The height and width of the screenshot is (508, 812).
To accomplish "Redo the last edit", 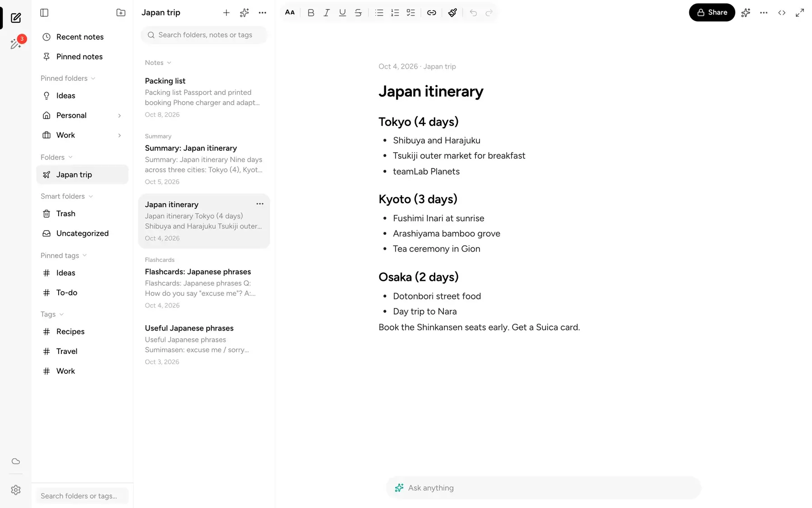I will coord(489,13).
